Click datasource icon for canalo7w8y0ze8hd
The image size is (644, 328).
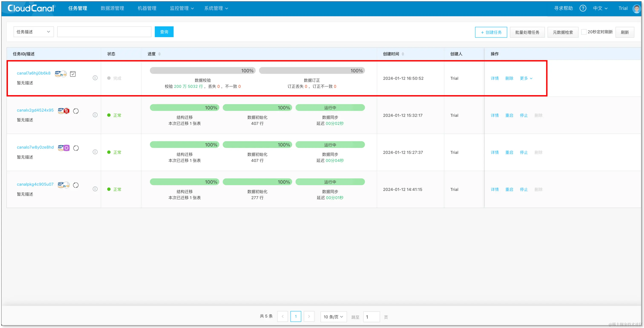pos(64,148)
